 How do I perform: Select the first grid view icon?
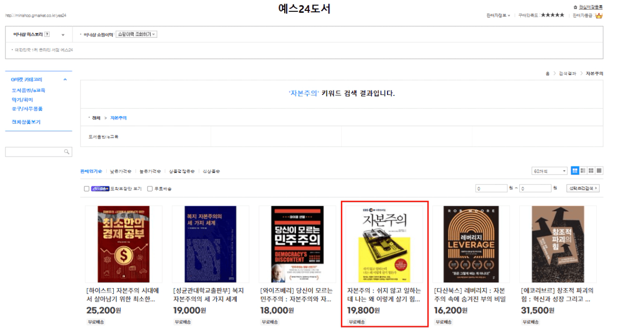pyautogui.click(x=575, y=171)
